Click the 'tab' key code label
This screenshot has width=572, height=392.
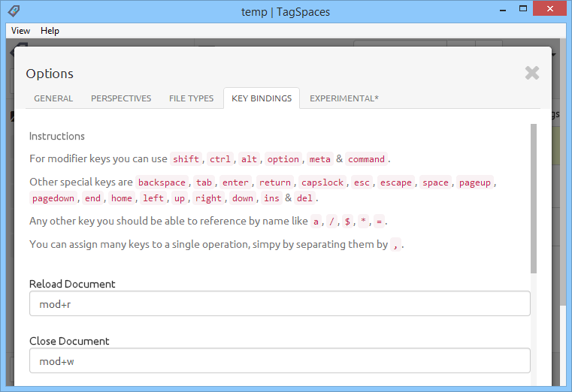pos(204,182)
